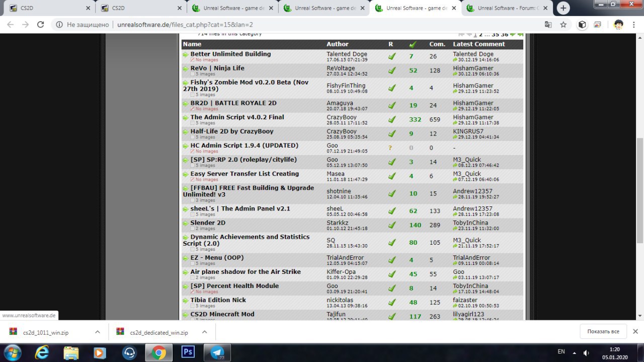Click the Com. column header
The image size is (644, 362).
pos(437,44)
